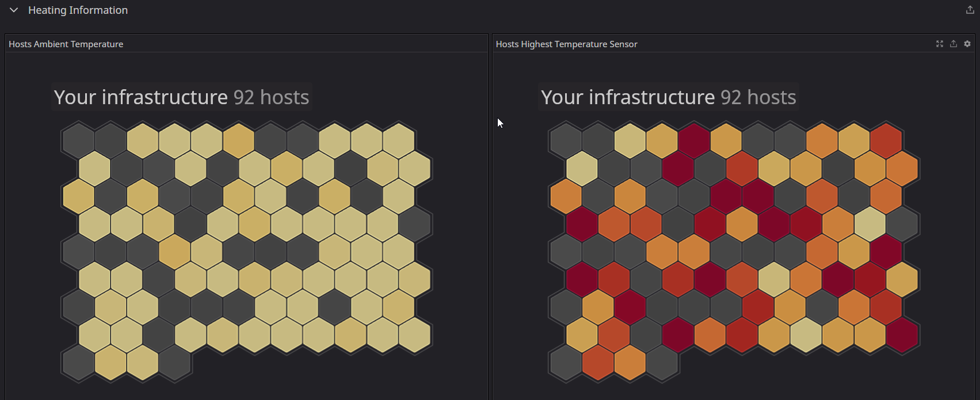Screen dimensions: 980x400
Task: Select bottom-left gray hexagon in Highest Temperature map
Action: point(566,363)
